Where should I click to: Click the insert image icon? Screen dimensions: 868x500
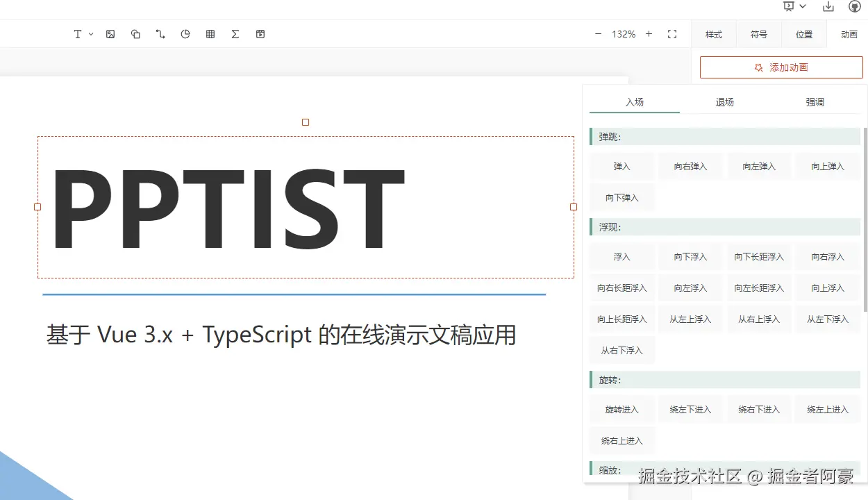pos(110,34)
